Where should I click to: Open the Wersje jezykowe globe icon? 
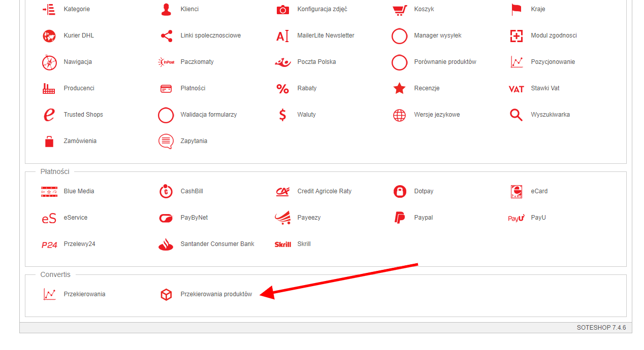400,115
